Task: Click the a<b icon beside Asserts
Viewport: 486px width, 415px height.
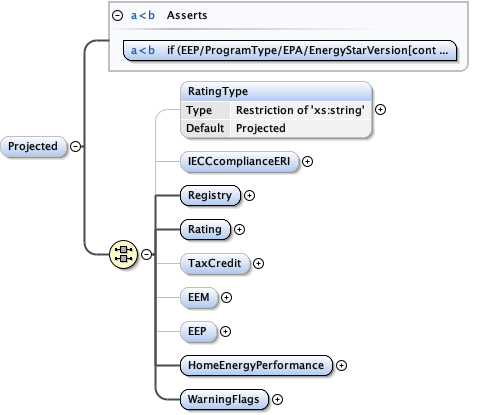Action: pos(143,15)
